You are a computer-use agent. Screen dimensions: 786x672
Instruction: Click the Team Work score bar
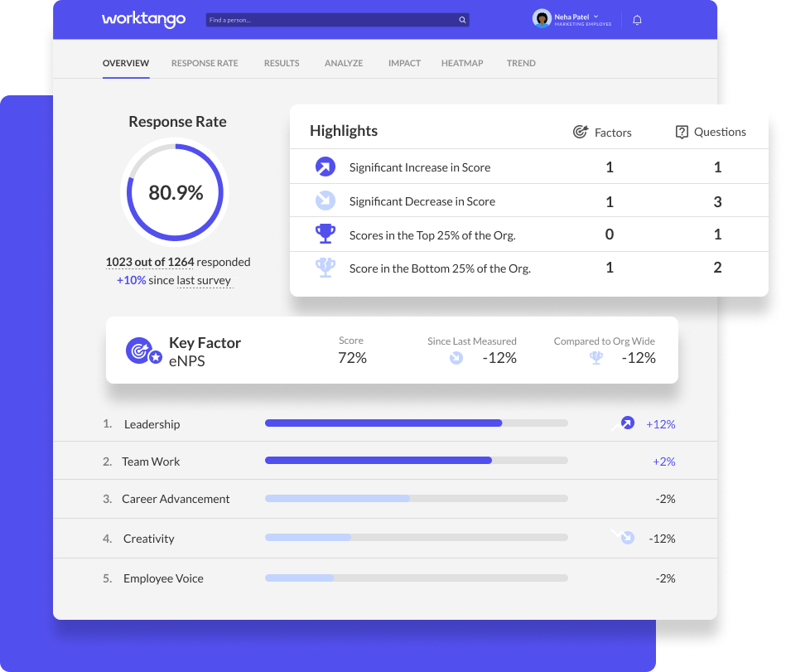click(416, 461)
